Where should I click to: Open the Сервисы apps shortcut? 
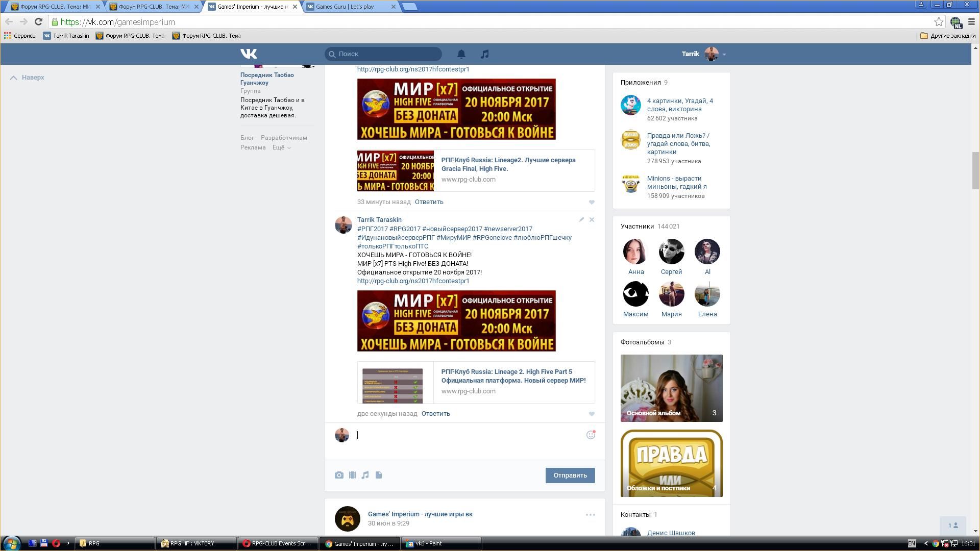[20, 36]
